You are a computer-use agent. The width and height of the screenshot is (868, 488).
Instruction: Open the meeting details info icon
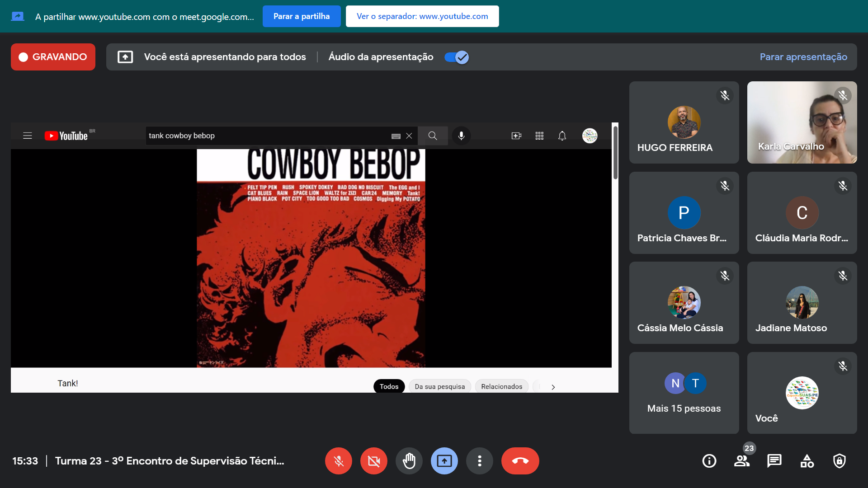coord(709,461)
